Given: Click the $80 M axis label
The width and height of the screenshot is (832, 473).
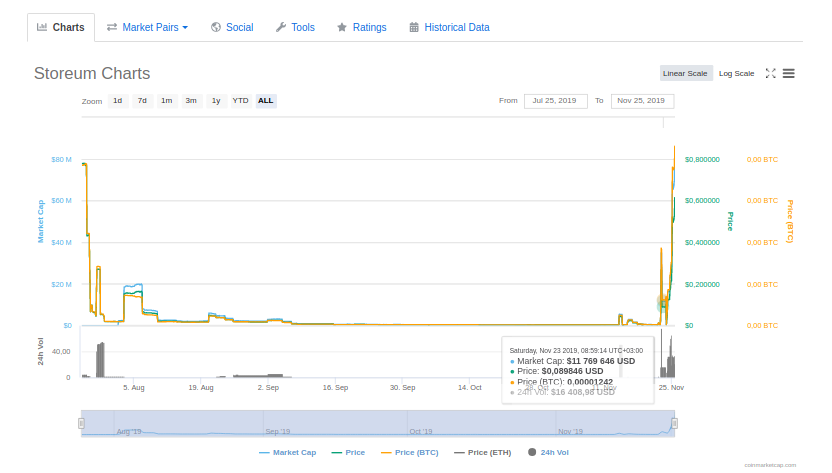Looking at the screenshot, I should point(62,160).
